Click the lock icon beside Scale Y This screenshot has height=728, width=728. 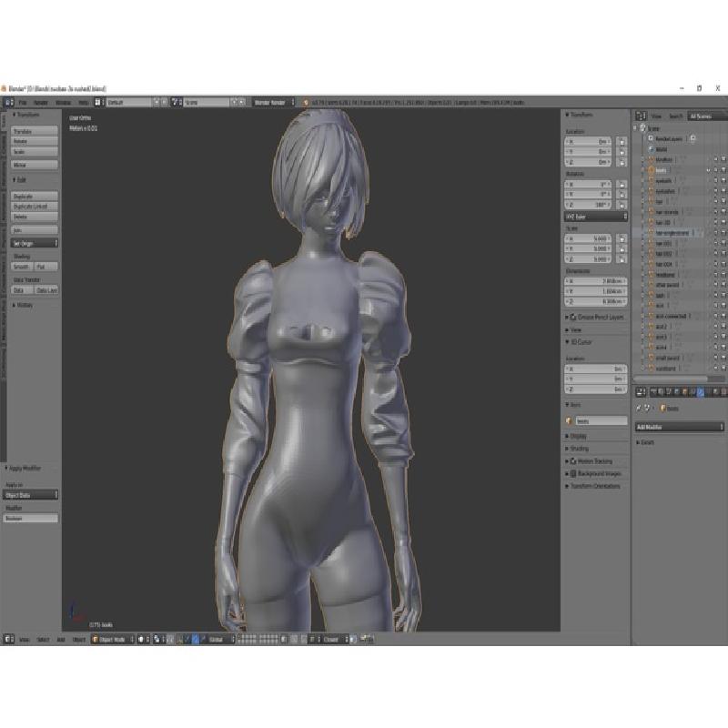tap(622, 248)
